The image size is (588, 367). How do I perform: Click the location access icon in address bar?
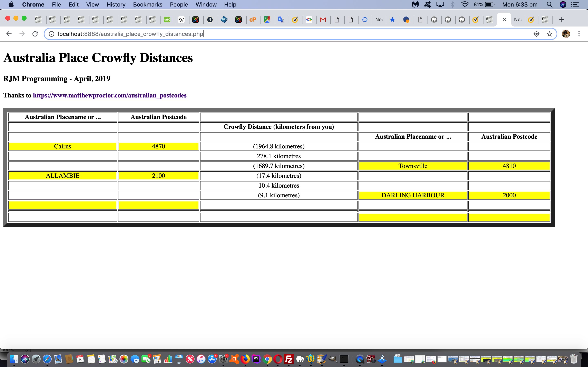537,34
